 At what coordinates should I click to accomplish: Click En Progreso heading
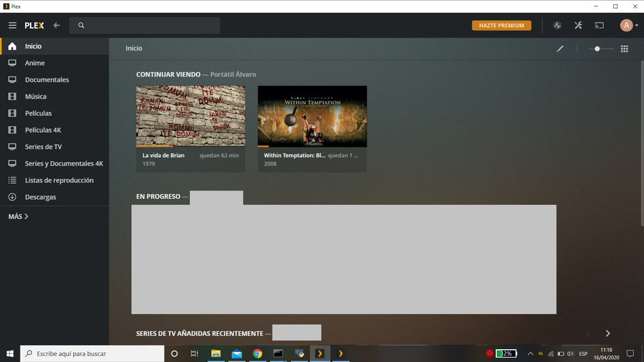(x=158, y=197)
